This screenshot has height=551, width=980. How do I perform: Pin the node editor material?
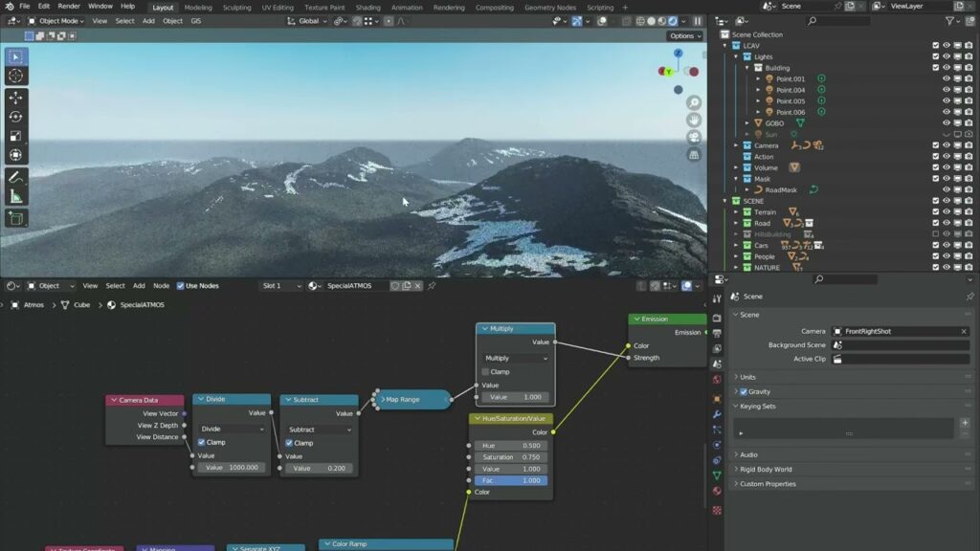(x=432, y=285)
